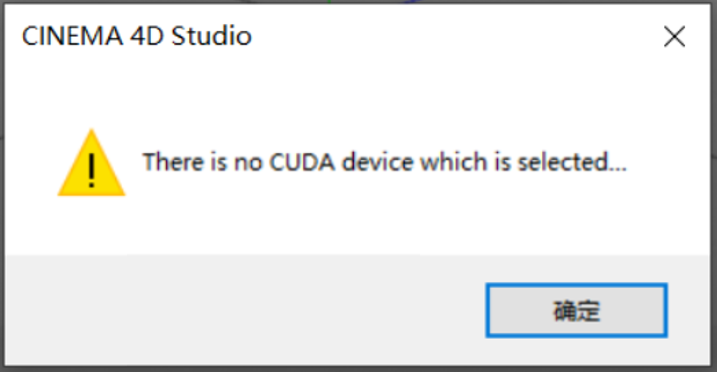Image resolution: width=717 pixels, height=372 pixels.
Task: Select the X icon in the title bar
Action: click(x=674, y=37)
